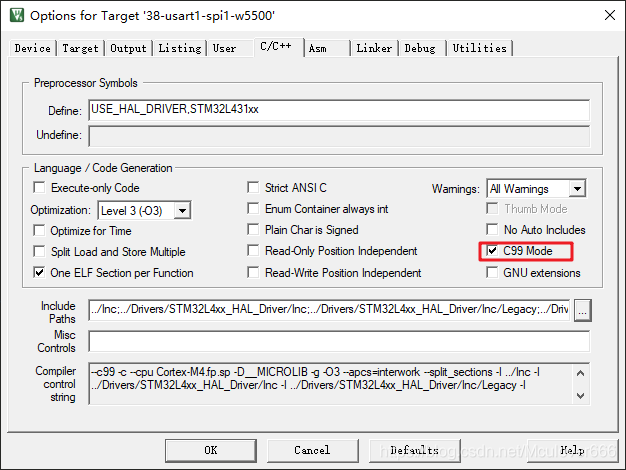
Task: Enable Plain Char is Signed
Action: tap(253, 230)
